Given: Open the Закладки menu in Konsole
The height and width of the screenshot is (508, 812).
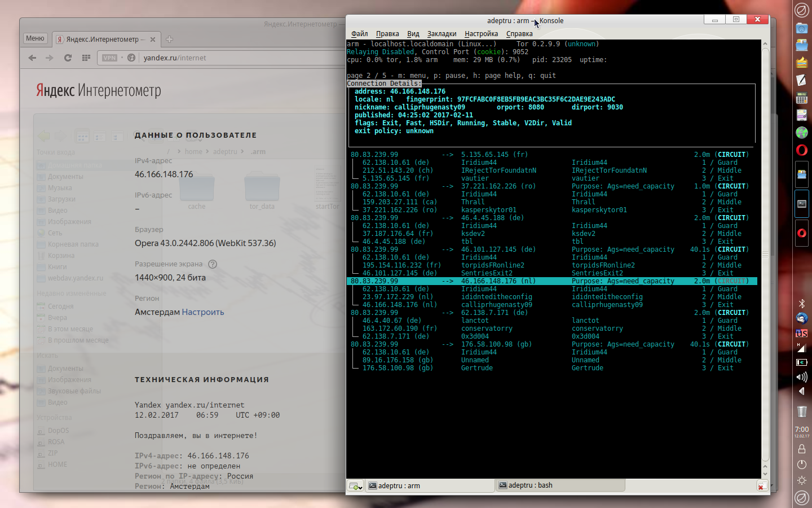Looking at the screenshot, I should pos(442,34).
